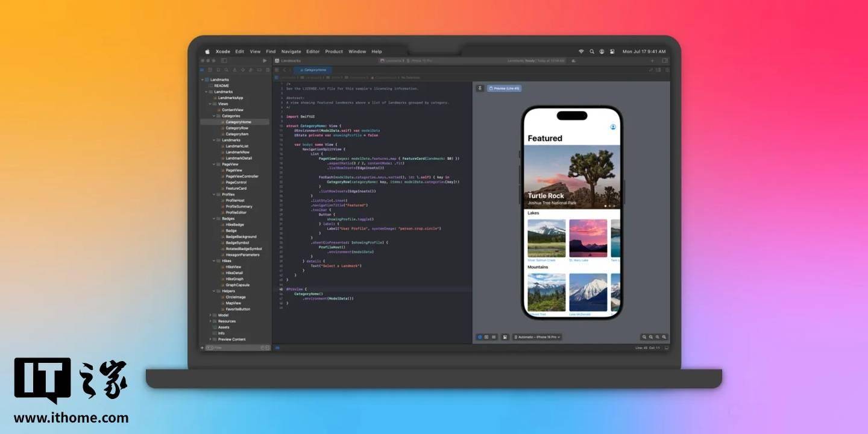
Task: Click the navigator Filter field
Action: 238,348
